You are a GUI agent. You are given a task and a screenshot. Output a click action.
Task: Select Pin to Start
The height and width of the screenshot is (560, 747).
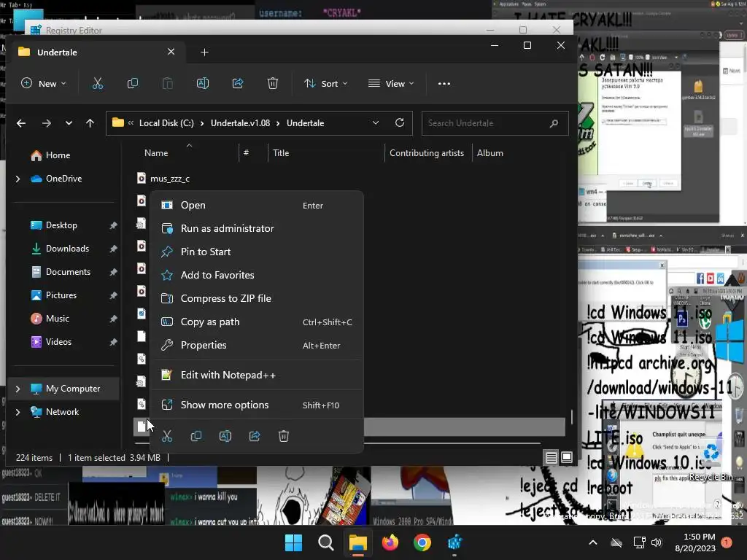[257, 252]
